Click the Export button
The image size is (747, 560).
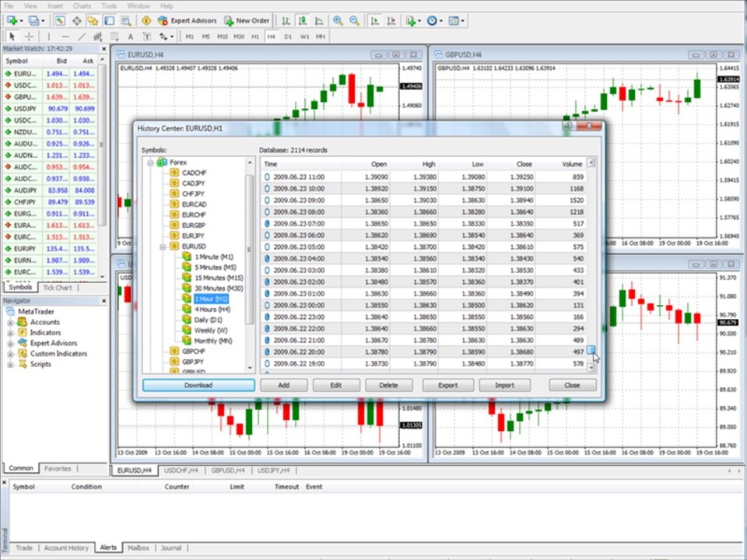(x=448, y=385)
